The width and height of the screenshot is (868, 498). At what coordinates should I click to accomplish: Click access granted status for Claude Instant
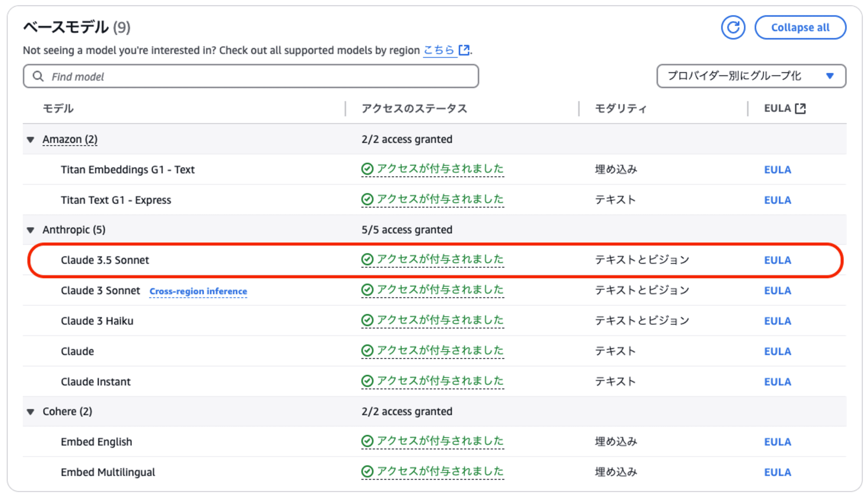(433, 381)
